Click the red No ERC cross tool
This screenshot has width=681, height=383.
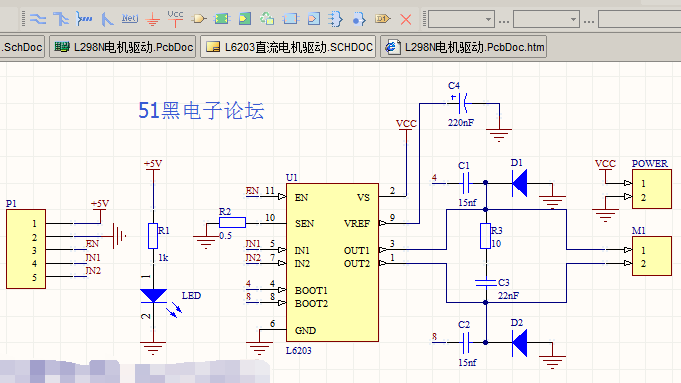pos(406,19)
